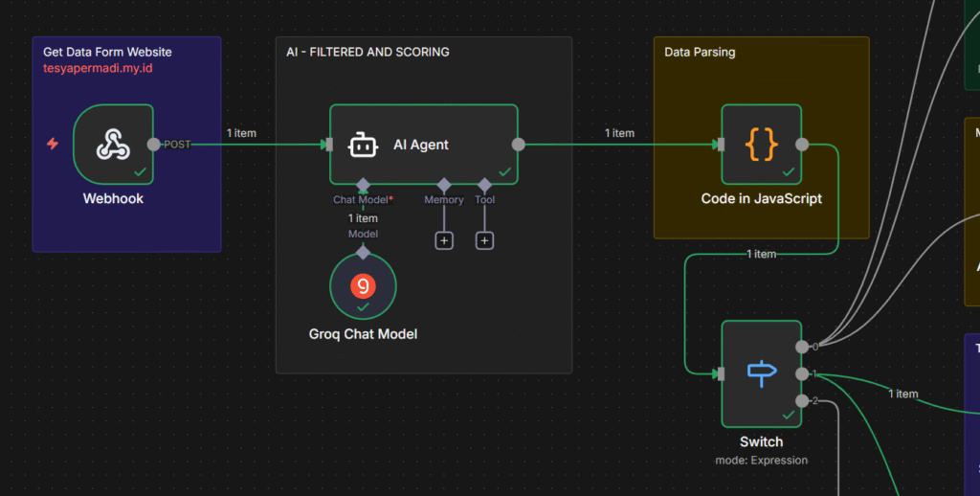980x496 pixels.
Task: Open the Switch node signpost icon
Action: (x=761, y=373)
